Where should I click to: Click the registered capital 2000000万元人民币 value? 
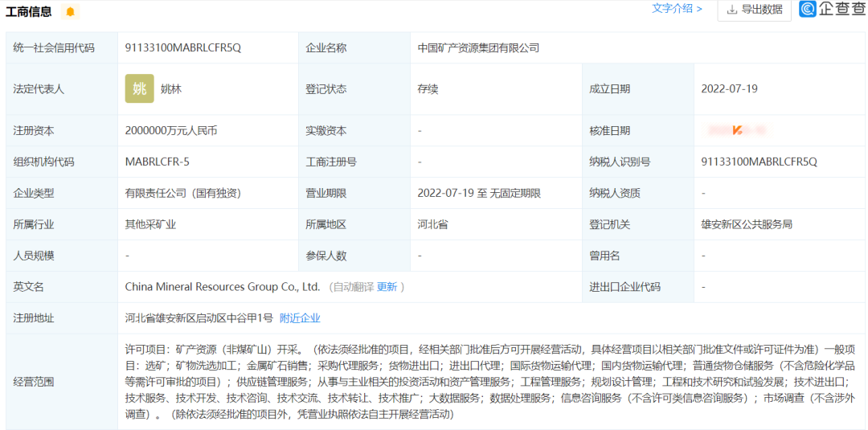pos(171,131)
